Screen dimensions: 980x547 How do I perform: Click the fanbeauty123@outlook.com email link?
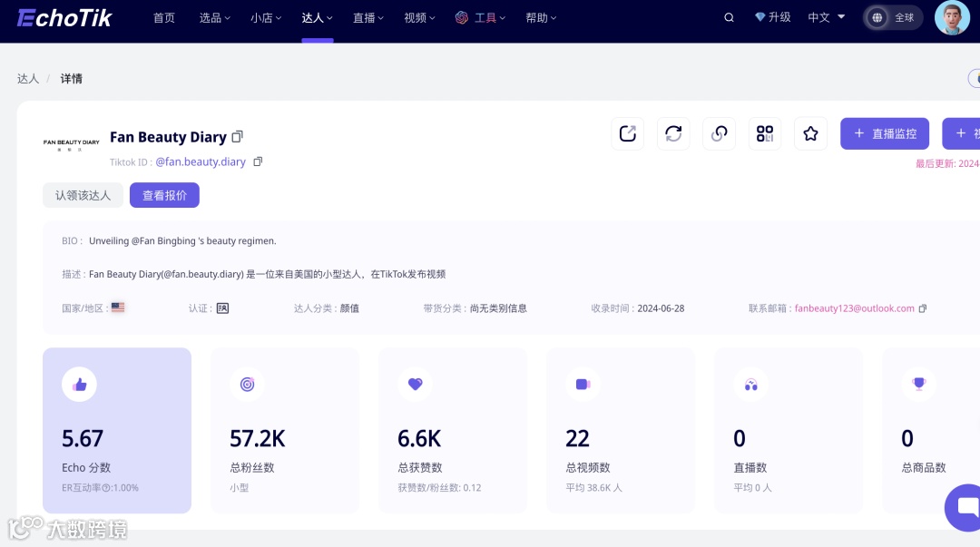click(855, 308)
